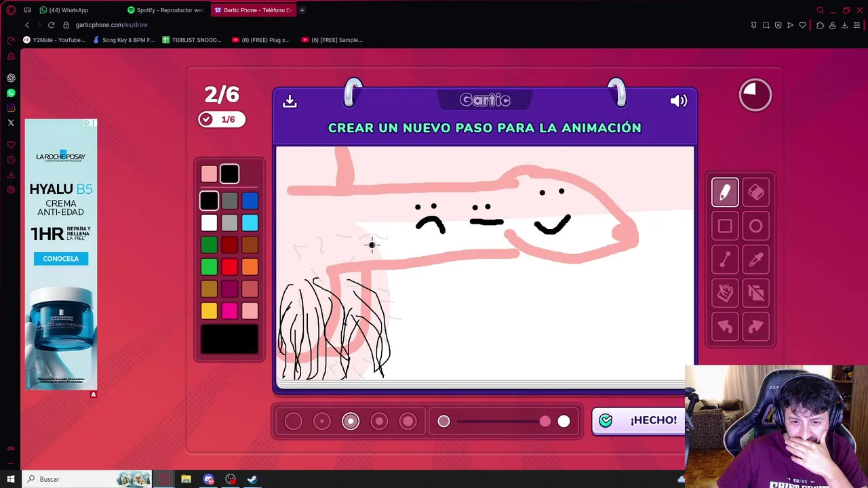Viewport: 868px width, 488px height.
Task: Pick the recent light pink swatch
Action: coord(209,174)
